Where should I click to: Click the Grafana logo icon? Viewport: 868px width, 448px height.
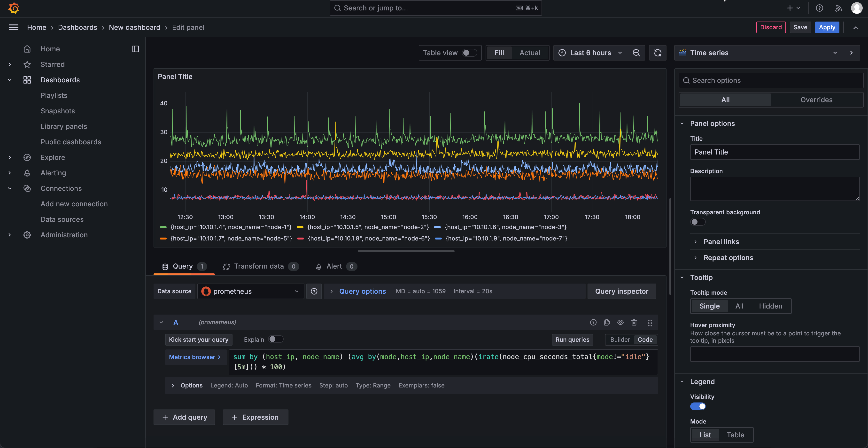point(14,8)
